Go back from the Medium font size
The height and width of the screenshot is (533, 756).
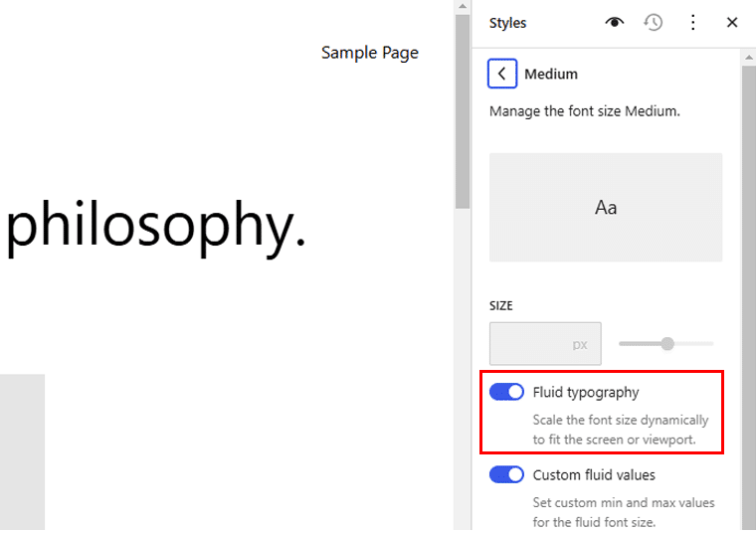click(502, 74)
